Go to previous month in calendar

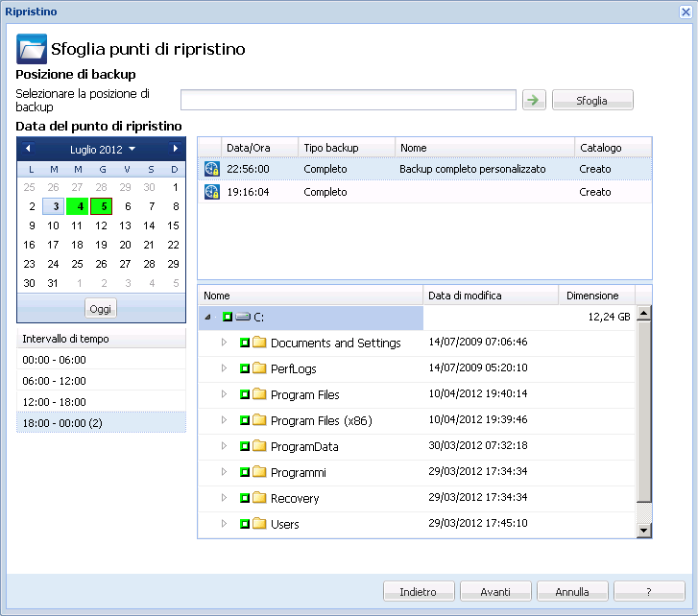[x=28, y=149]
